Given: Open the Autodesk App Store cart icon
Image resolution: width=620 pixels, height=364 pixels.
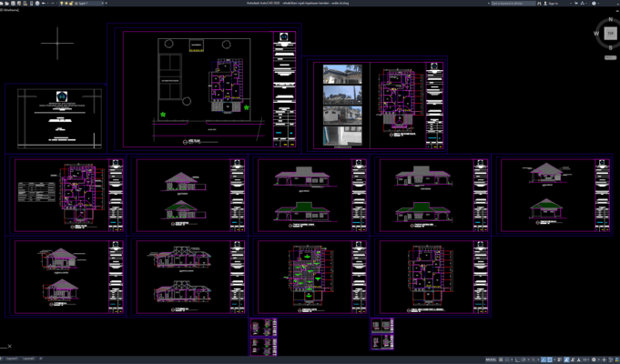Looking at the screenshot, I should (576, 3).
